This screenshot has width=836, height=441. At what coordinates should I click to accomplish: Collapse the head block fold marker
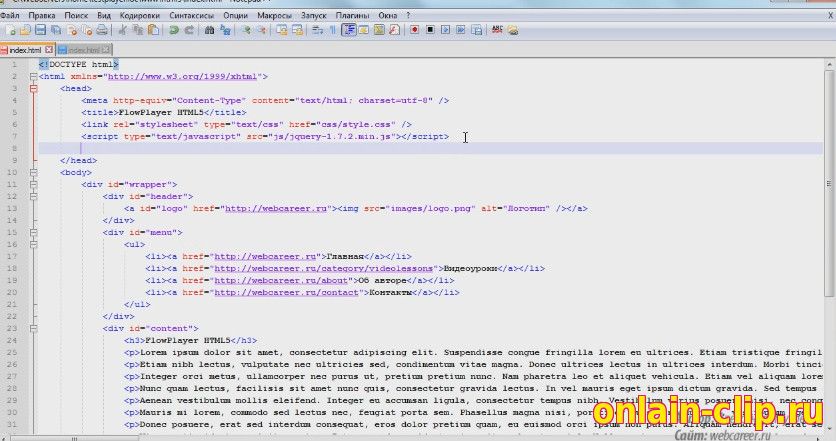[x=34, y=89]
